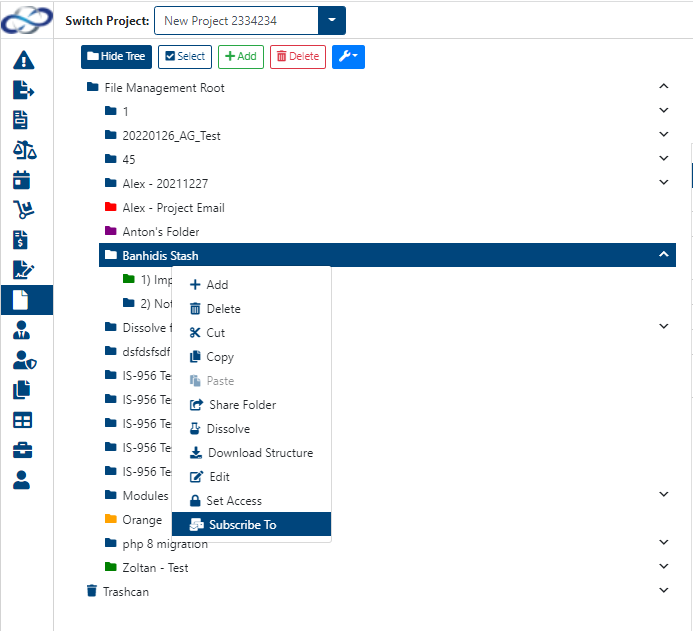Open the table grid sidebar icon
The image size is (693, 631).
[x=22, y=420]
